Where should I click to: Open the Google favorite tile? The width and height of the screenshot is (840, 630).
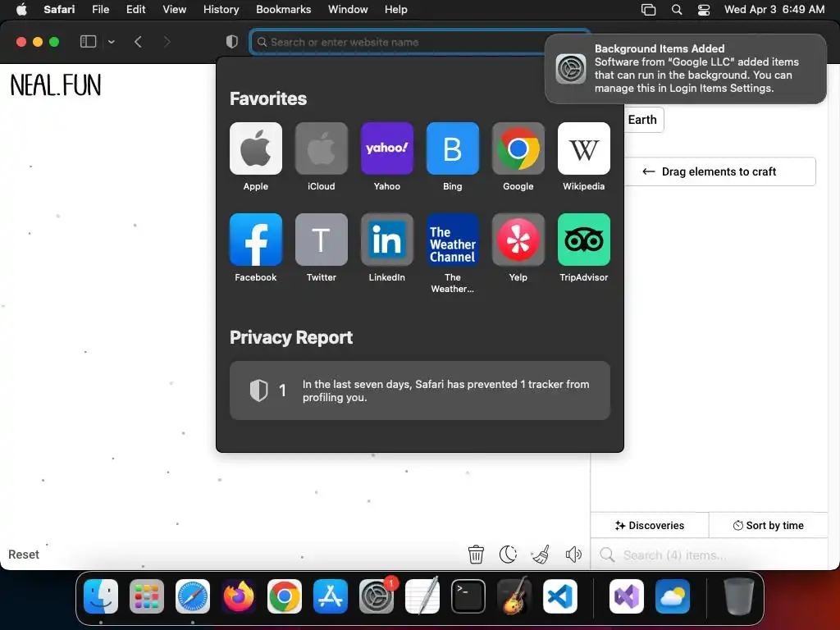[x=518, y=148]
